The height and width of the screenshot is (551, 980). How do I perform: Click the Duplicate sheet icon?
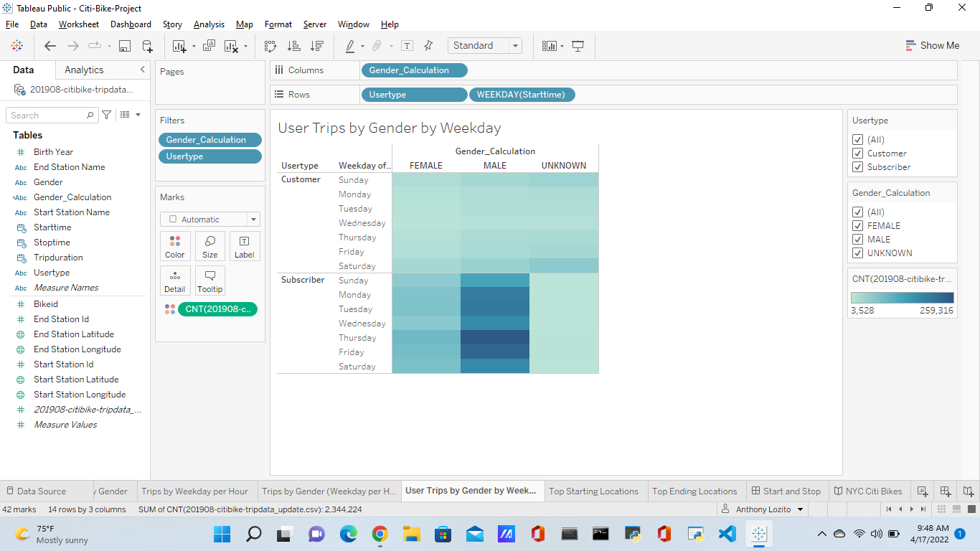[209, 46]
